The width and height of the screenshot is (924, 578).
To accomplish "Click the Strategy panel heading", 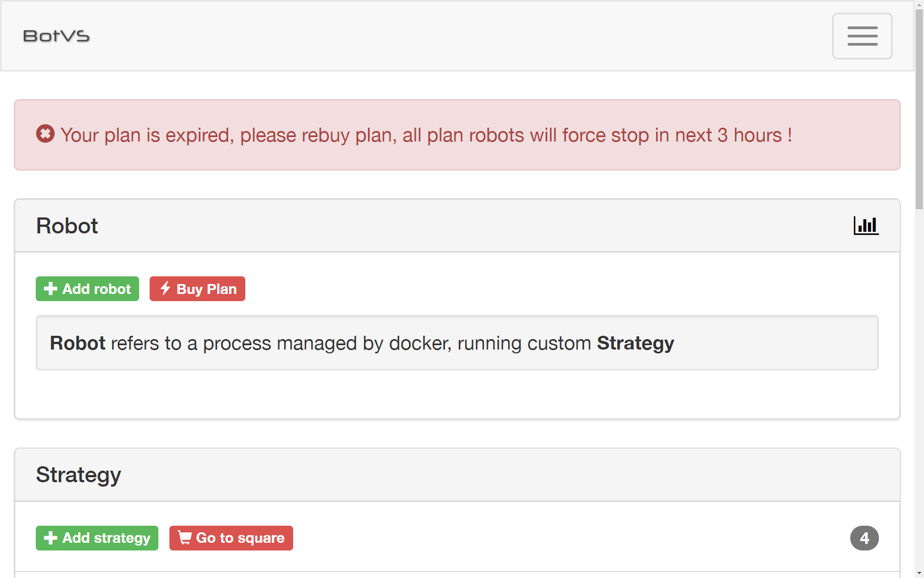I will (x=79, y=475).
